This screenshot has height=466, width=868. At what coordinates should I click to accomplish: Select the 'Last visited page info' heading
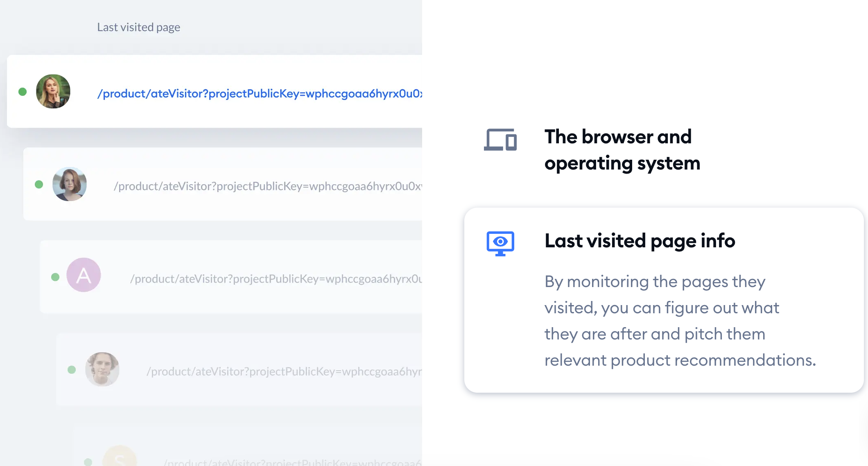[x=640, y=241]
